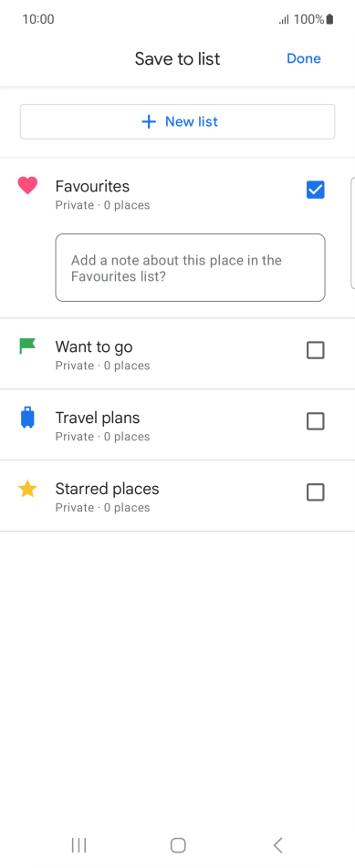Tap the battery indicator in status bar
The width and height of the screenshot is (355, 868).
(x=329, y=19)
